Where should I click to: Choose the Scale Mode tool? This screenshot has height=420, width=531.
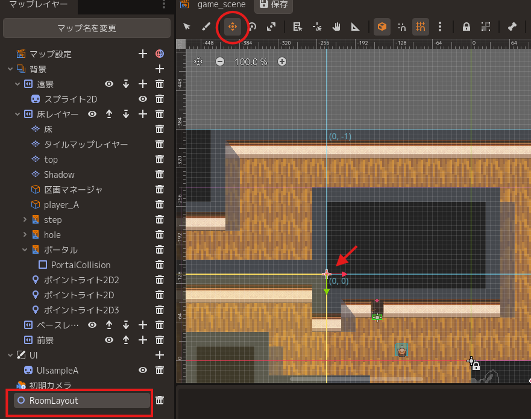[271, 27]
